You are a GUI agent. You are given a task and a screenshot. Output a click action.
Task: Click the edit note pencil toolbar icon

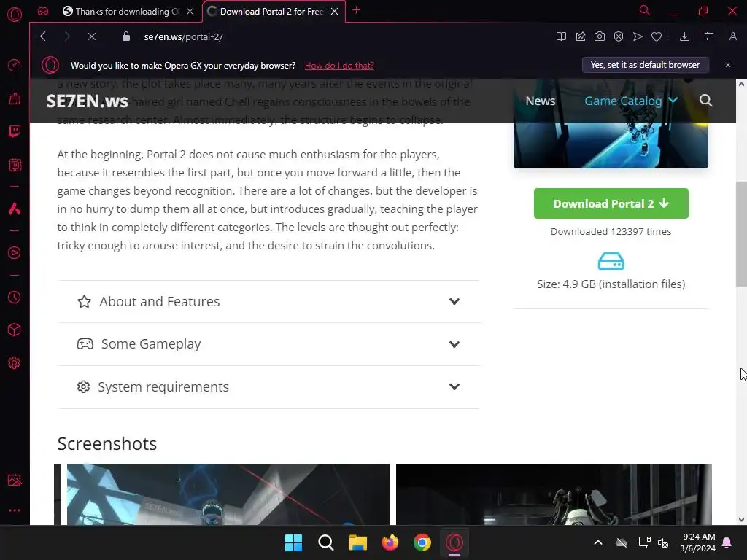coord(580,36)
